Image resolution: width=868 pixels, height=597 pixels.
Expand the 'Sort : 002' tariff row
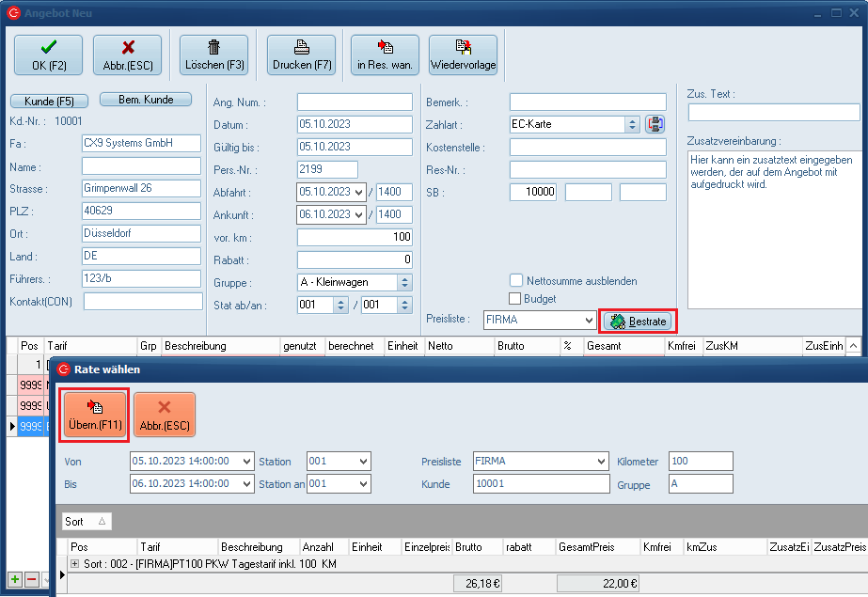pyautogui.click(x=75, y=564)
